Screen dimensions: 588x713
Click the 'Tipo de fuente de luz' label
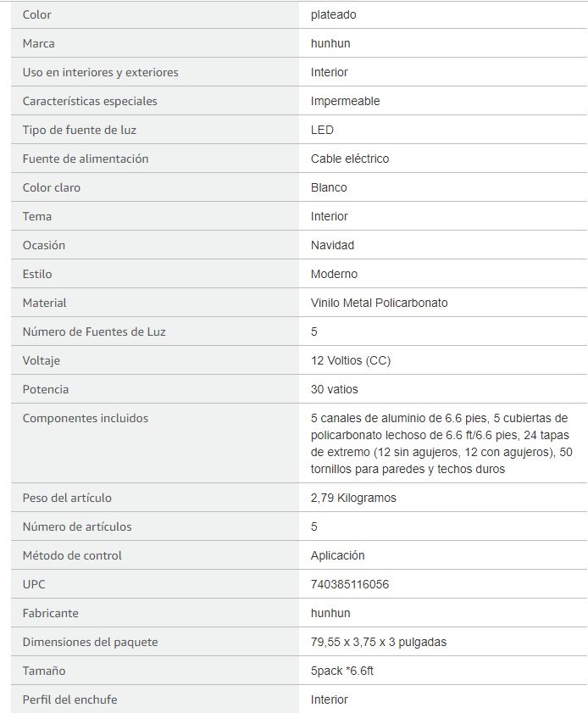click(x=80, y=130)
